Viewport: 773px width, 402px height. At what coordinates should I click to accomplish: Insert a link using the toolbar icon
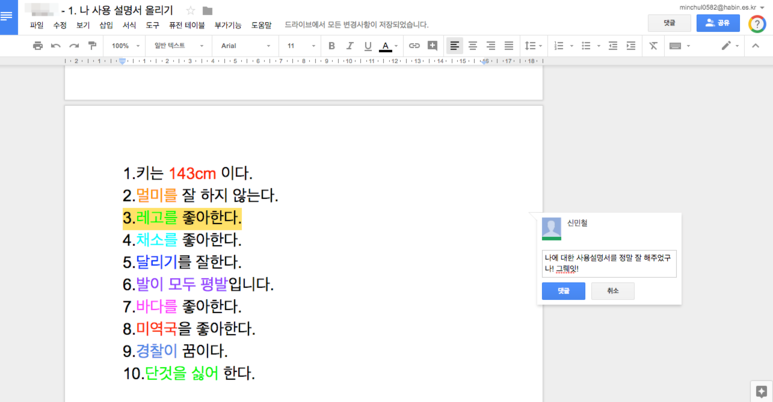414,46
